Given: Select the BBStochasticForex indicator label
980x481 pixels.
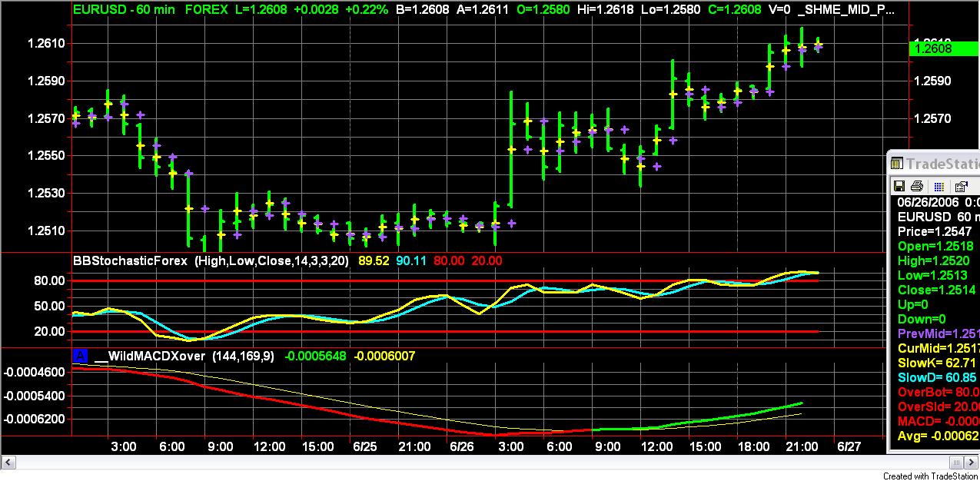Looking at the screenshot, I should 130,260.
